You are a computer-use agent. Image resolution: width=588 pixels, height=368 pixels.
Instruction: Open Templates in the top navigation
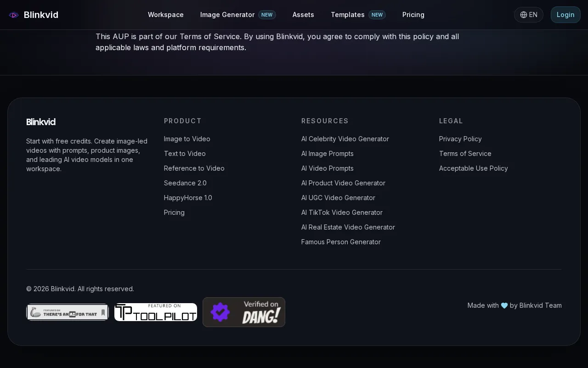[348, 15]
